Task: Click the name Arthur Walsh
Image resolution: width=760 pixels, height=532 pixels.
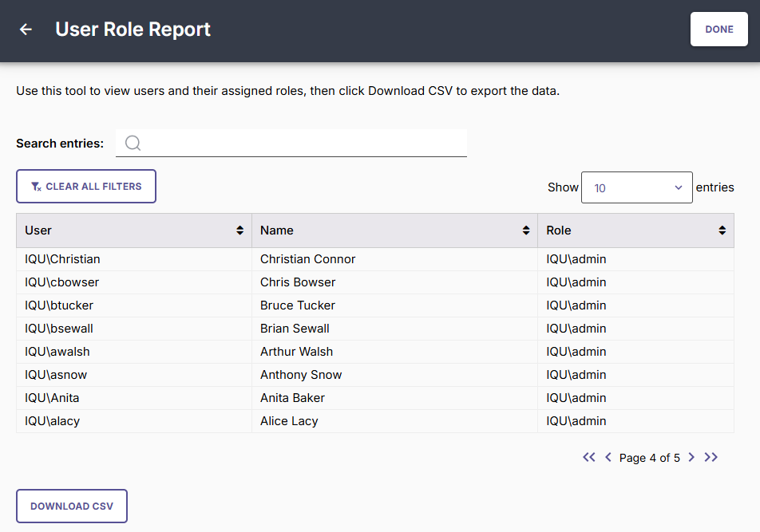Action: [297, 352]
